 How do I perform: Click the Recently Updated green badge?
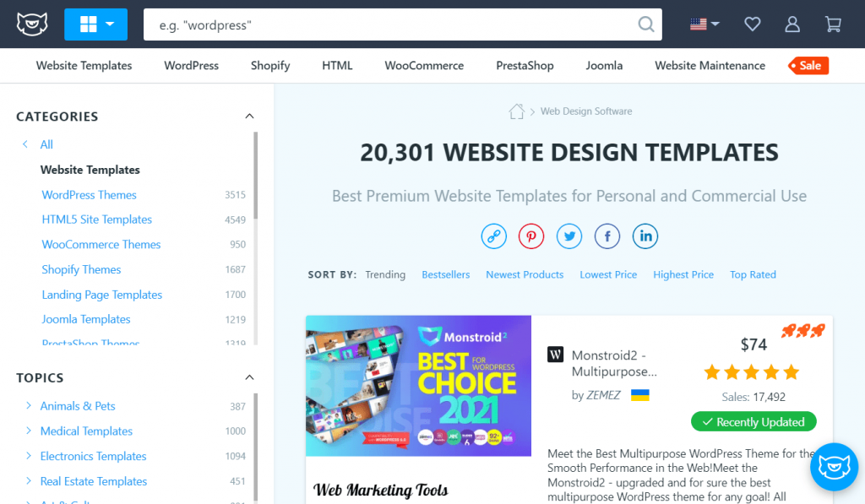(753, 422)
